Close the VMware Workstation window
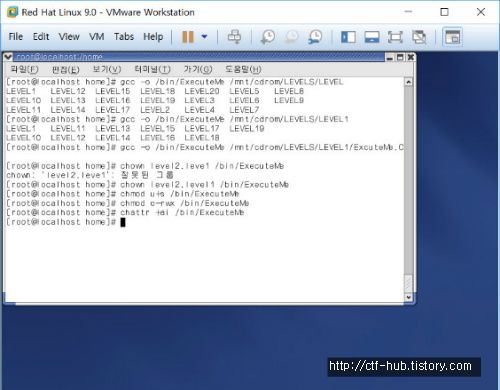Viewport: 500px width, 390px height. (x=481, y=12)
